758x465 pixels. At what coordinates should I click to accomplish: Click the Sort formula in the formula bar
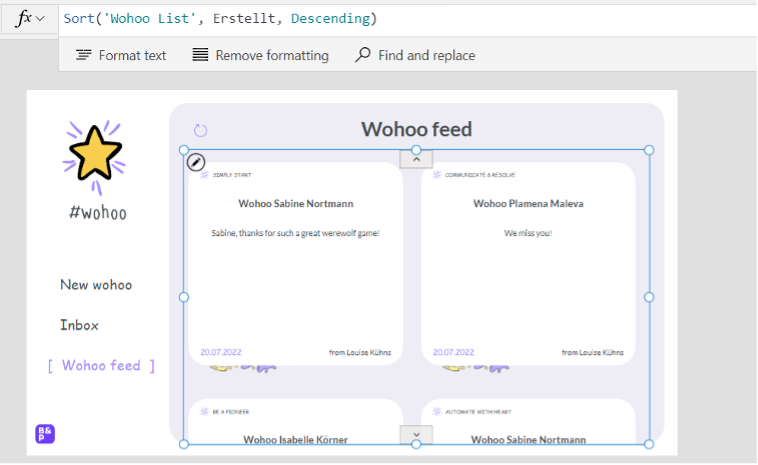click(x=220, y=18)
